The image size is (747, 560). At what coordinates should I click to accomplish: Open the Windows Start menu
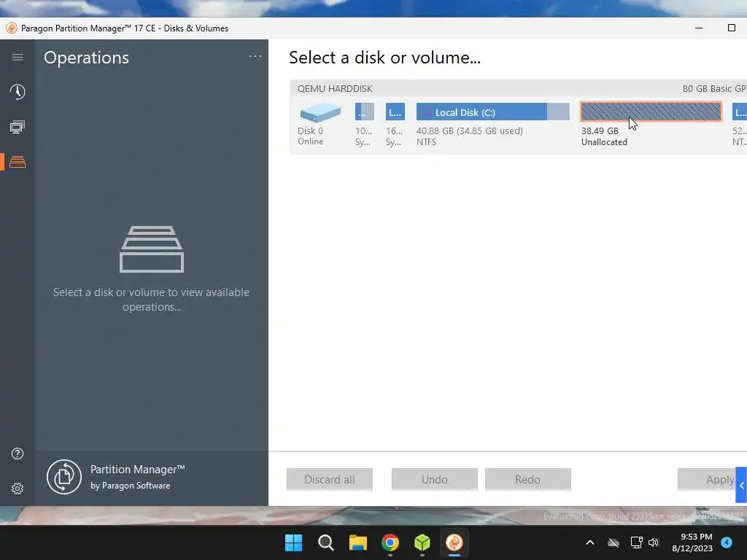pyautogui.click(x=293, y=542)
